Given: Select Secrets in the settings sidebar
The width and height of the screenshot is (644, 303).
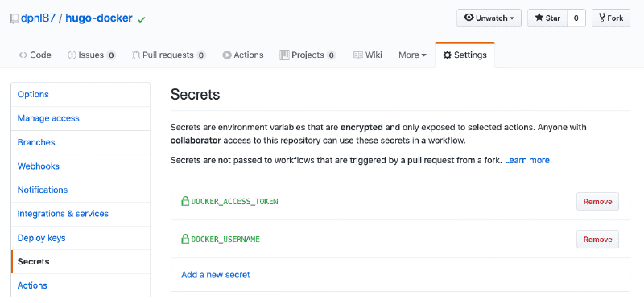Looking at the screenshot, I should 80,261.
